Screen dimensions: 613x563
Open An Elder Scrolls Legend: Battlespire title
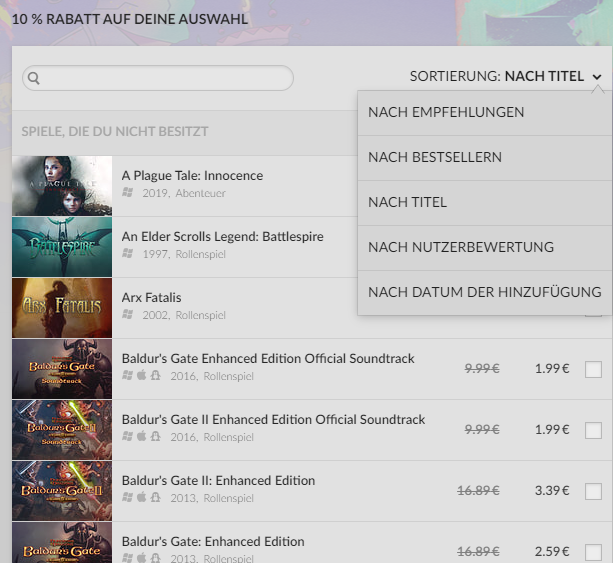click(222, 237)
